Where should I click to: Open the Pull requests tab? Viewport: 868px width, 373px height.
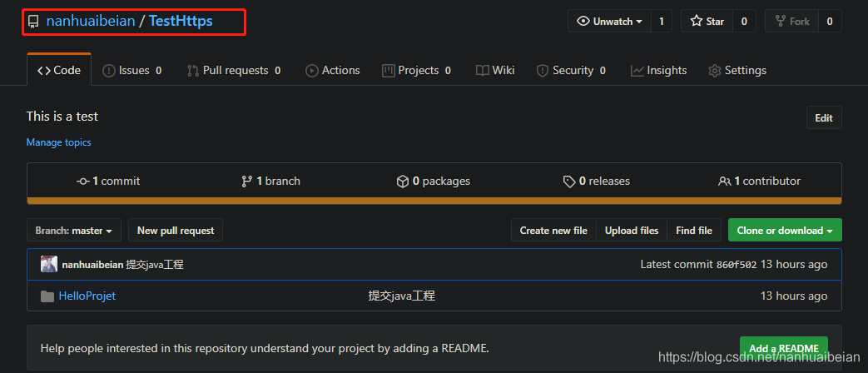coord(234,70)
